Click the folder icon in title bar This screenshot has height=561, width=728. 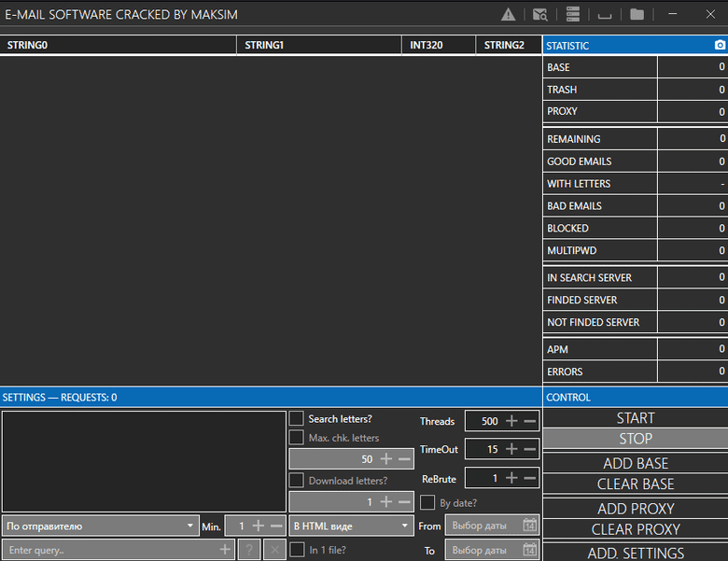tap(637, 14)
